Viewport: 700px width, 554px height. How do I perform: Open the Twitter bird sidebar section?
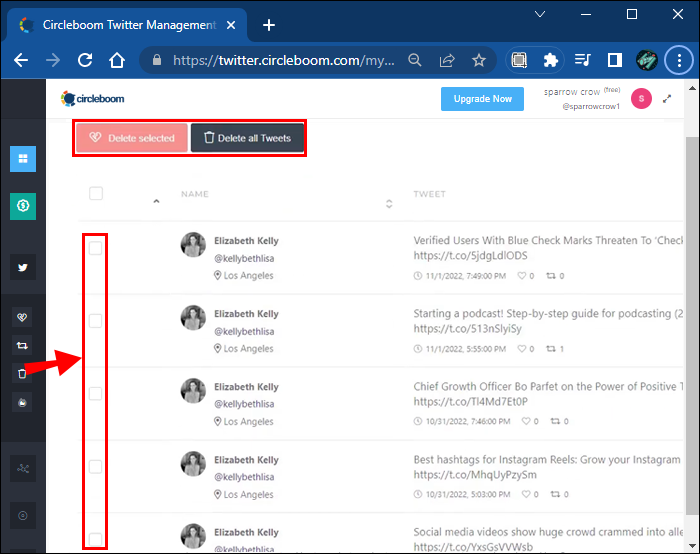pyautogui.click(x=23, y=267)
